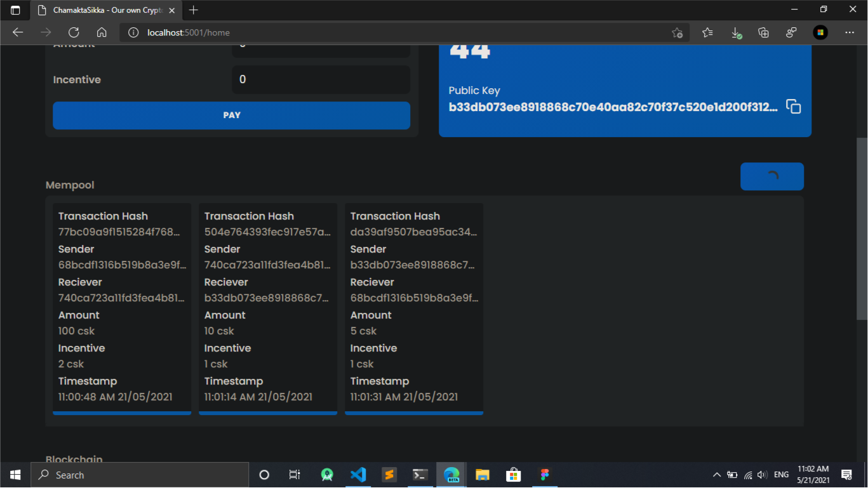
Task: Click the 5 csk amount value
Action: pos(363,331)
